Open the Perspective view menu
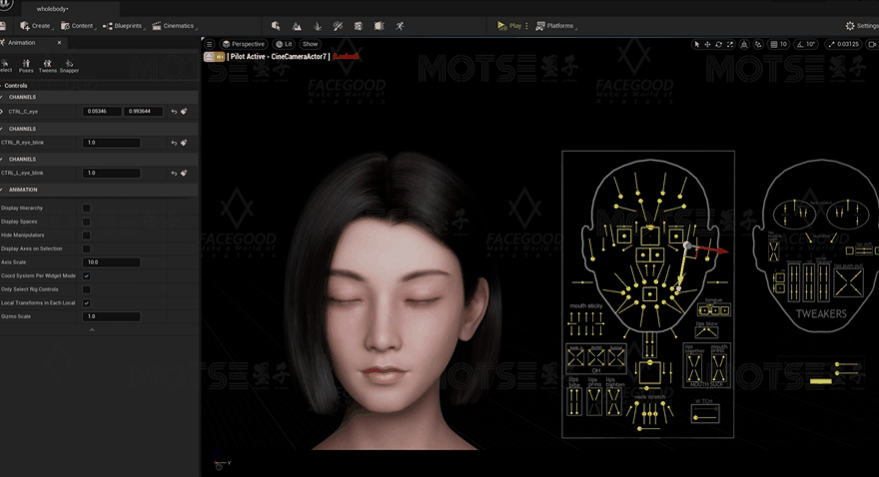 pos(243,44)
